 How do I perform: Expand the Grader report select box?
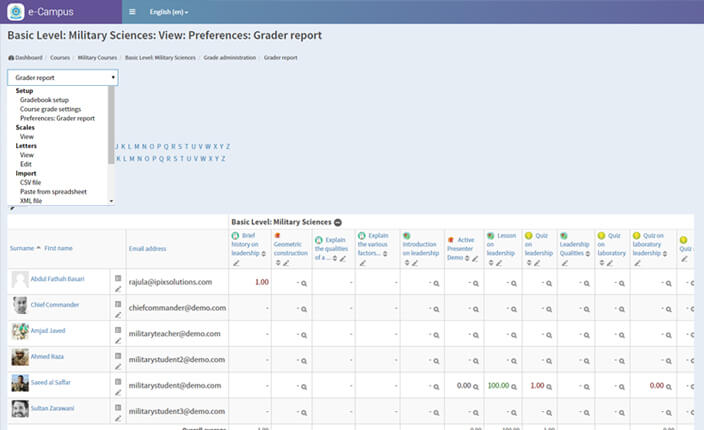[62, 78]
